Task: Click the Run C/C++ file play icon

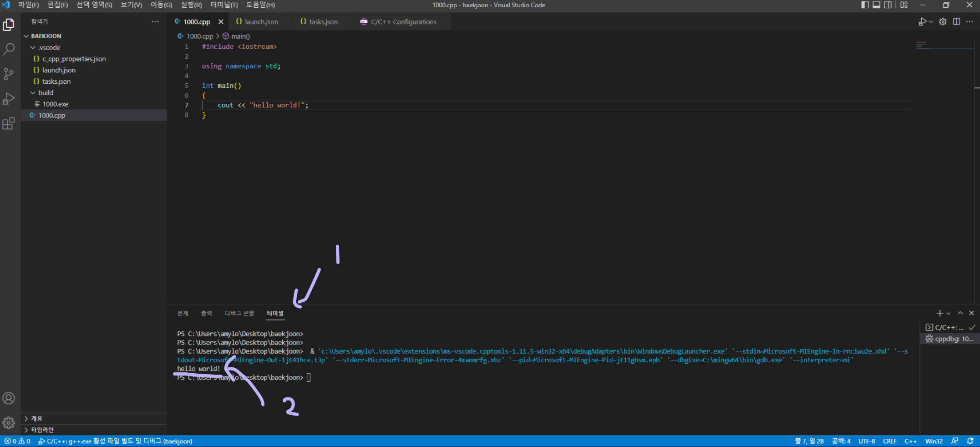Action: [x=923, y=21]
